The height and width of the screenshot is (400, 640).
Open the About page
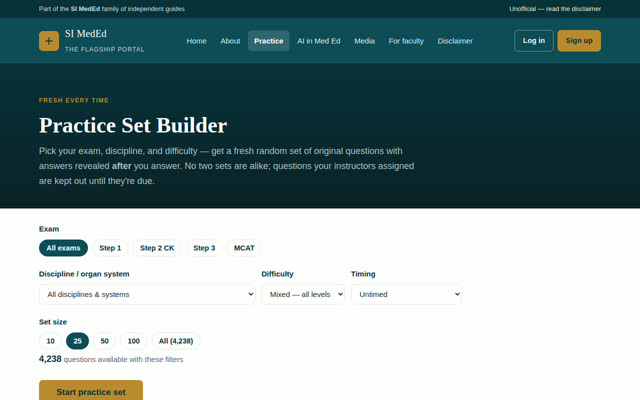coord(230,41)
